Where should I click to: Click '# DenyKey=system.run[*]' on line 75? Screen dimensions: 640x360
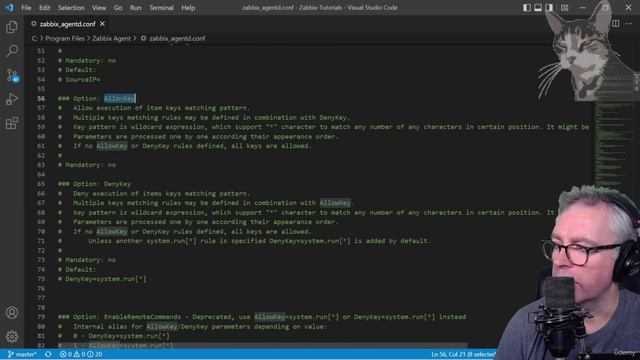click(x=102, y=279)
